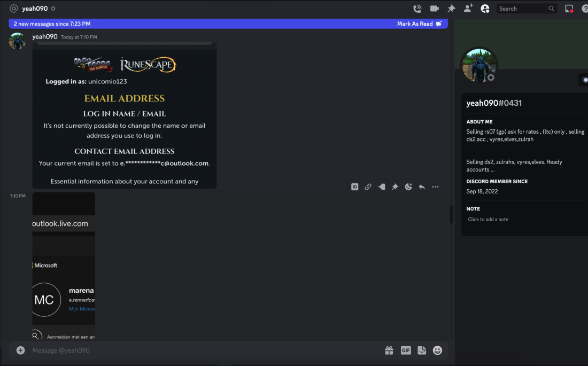
Task: Open pinned messages in header
Action: pyautogui.click(x=451, y=9)
